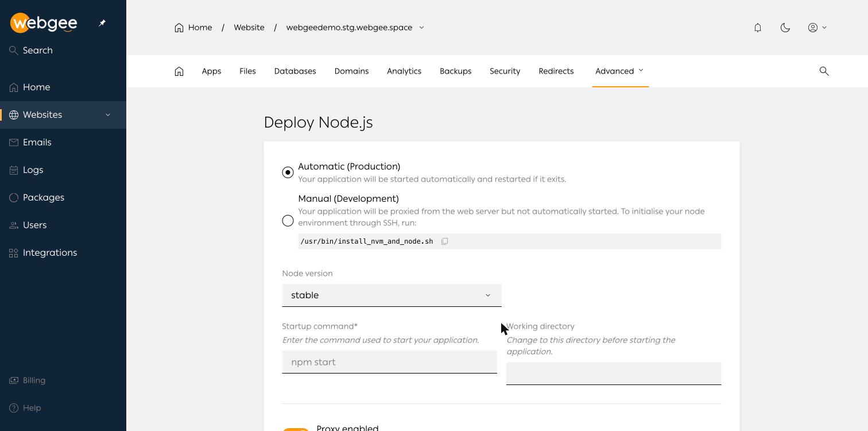Image resolution: width=868 pixels, height=431 pixels.
Task: Expand the account menu chevron
Action: pyautogui.click(x=824, y=28)
